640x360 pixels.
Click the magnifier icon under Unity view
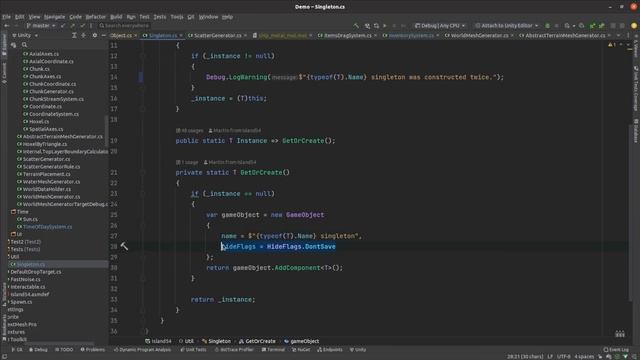click(24, 45)
